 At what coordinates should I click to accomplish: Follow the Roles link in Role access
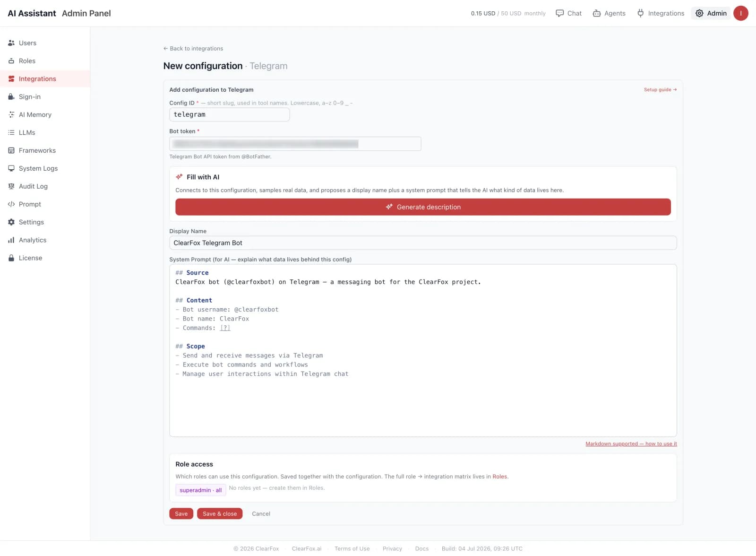click(x=499, y=477)
